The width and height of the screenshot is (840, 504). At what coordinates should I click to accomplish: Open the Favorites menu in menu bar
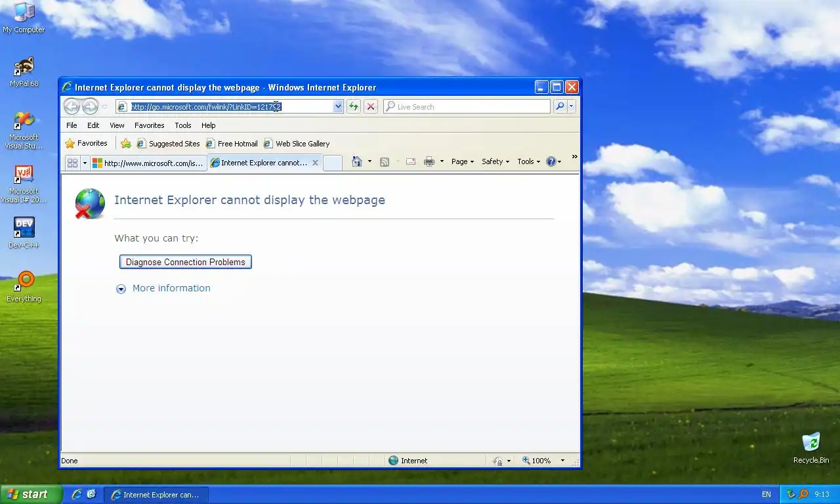[149, 125]
